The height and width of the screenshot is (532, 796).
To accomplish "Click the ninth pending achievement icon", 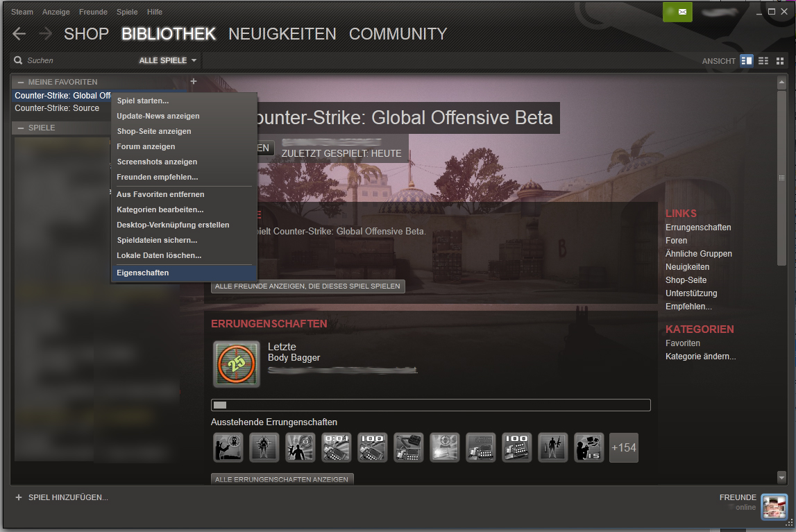I will coord(516,447).
